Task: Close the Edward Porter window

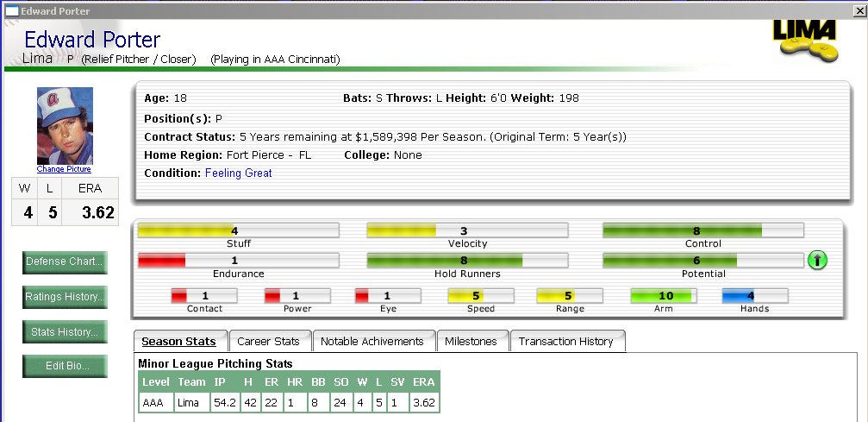Action: (x=859, y=10)
